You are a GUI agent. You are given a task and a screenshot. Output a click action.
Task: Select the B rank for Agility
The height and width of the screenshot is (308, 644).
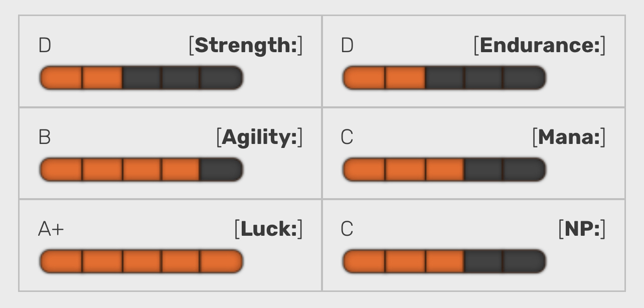45,137
